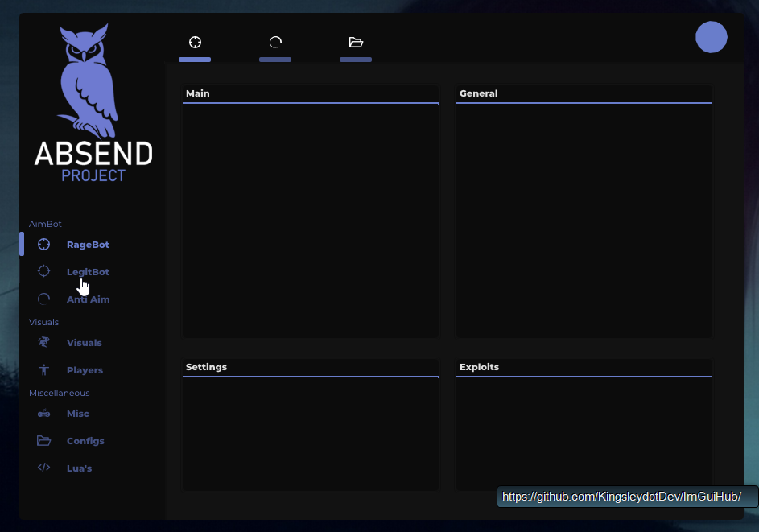The width and height of the screenshot is (759, 532).
Task: Open Configs via the folder icon
Action: (x=43, y=440)
